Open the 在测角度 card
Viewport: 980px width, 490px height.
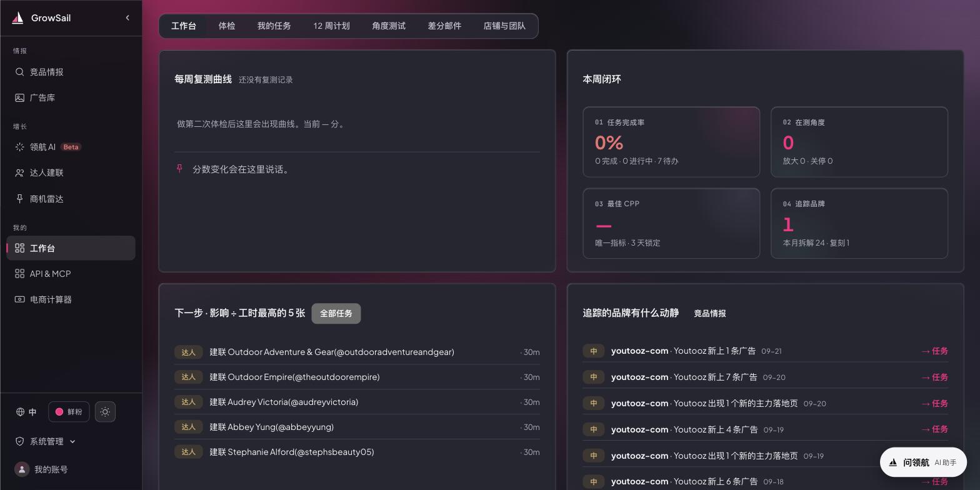pyautogui.click(x=859, y=142)
